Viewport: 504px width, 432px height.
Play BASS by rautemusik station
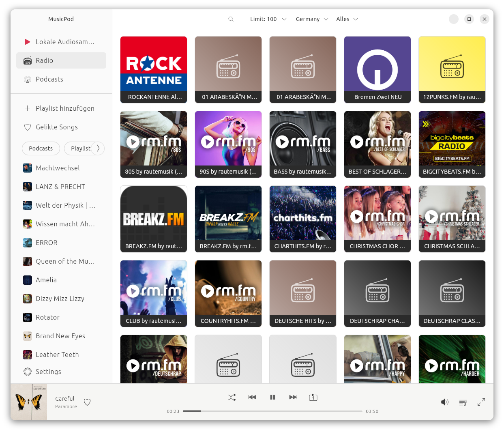pos(303,144)
